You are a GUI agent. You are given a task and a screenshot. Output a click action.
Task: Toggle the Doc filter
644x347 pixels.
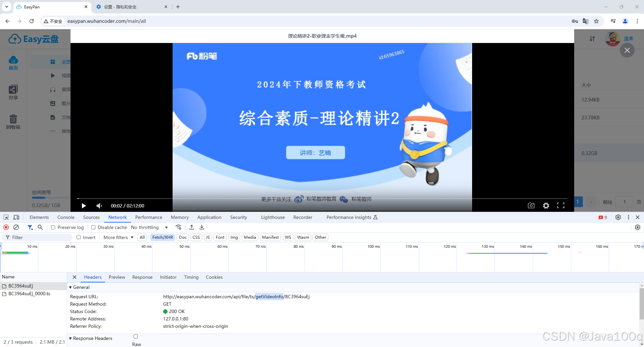[183, 237]
